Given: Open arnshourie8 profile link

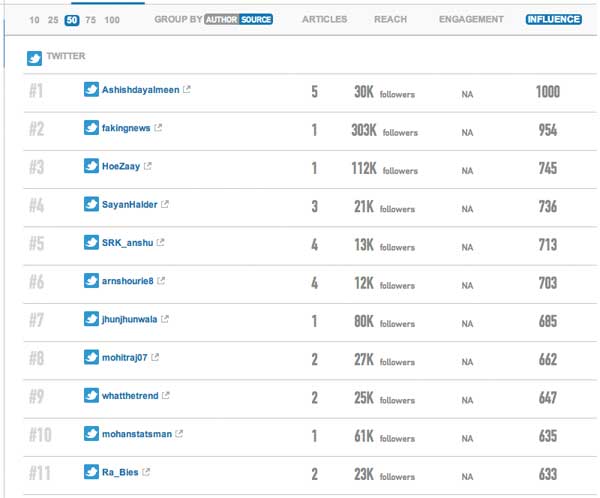Looking at the screenshot, I should (x=127, y=281).
